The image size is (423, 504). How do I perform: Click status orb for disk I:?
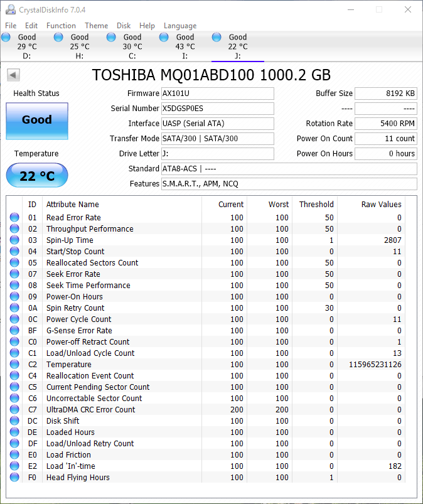click(x=164, y=37)
